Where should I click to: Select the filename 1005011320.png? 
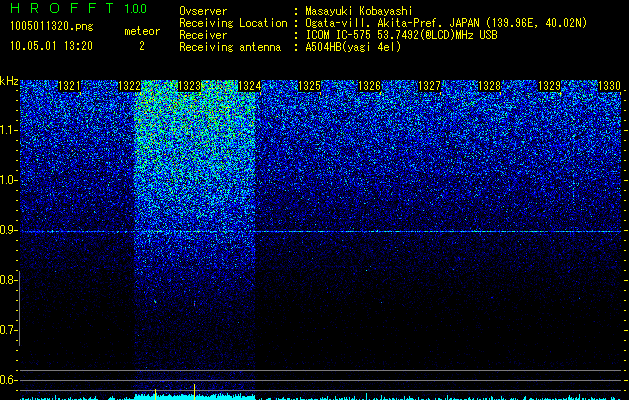click(x=52, y=26)
